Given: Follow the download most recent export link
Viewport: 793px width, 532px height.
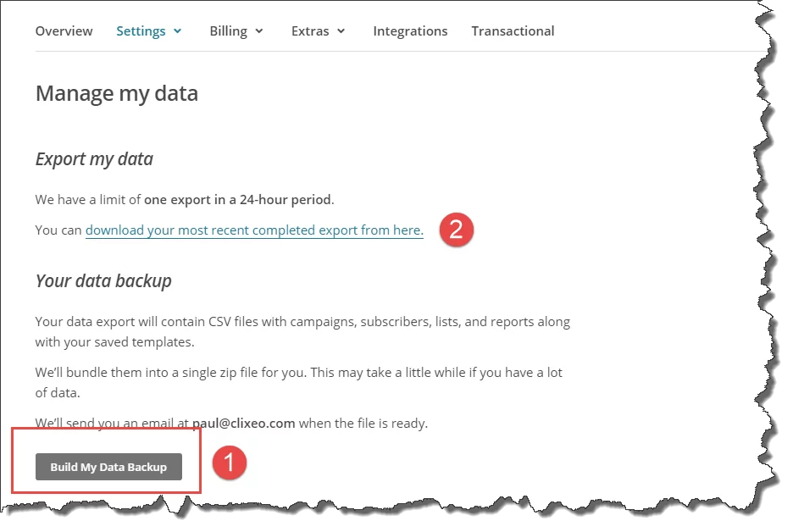Looking at the screenshot, I should (x=253, y=230).
